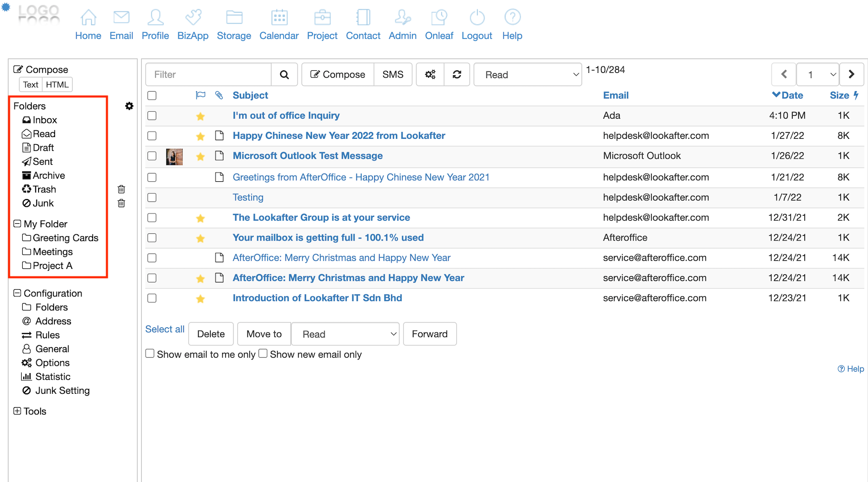Open the Folders gear settings icon
The height and width of the screenshot is (482, 868).
pyautogui.click(x=129, y=106)
